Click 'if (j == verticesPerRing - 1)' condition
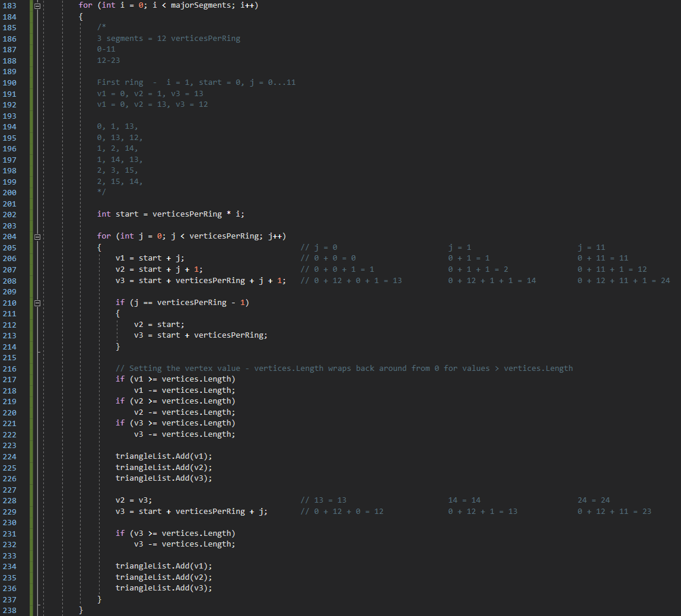 183,302
